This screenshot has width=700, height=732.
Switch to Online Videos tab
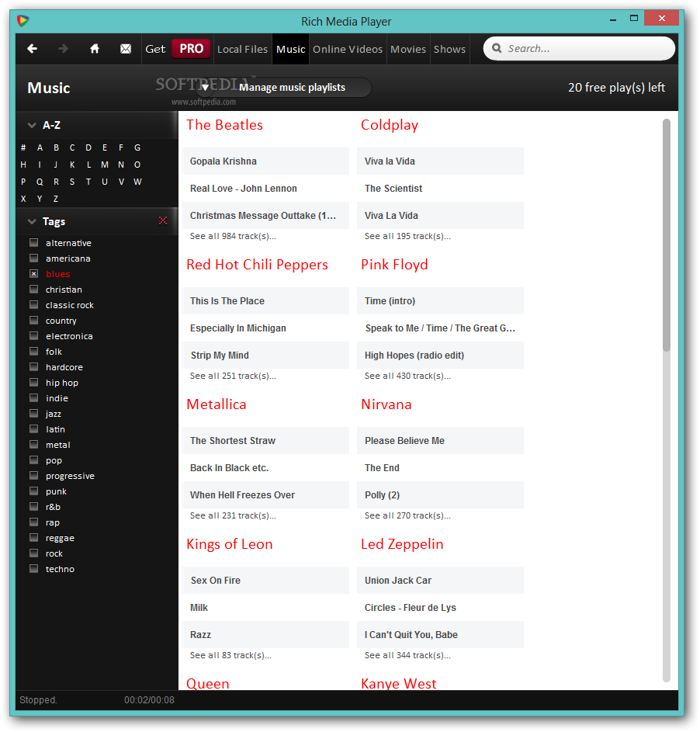click(348, 49)
